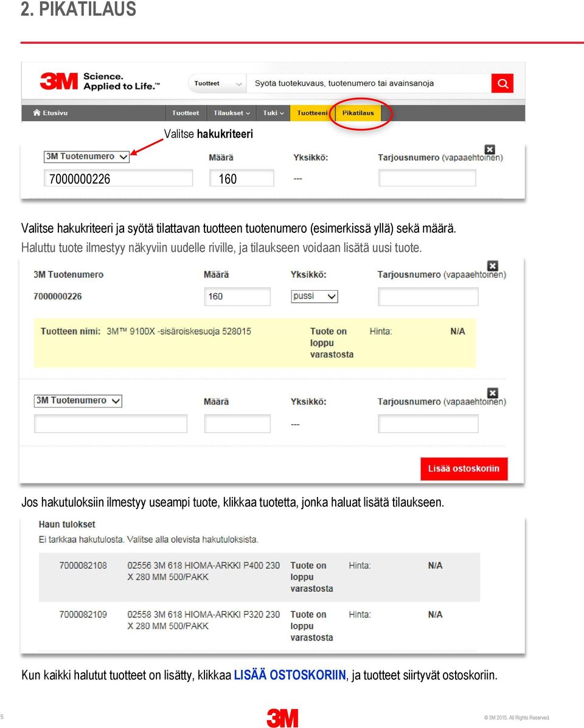584x728 pixels.
Task: Open the Tuotteet search category dropdown
Action: (x=217, y=83)
